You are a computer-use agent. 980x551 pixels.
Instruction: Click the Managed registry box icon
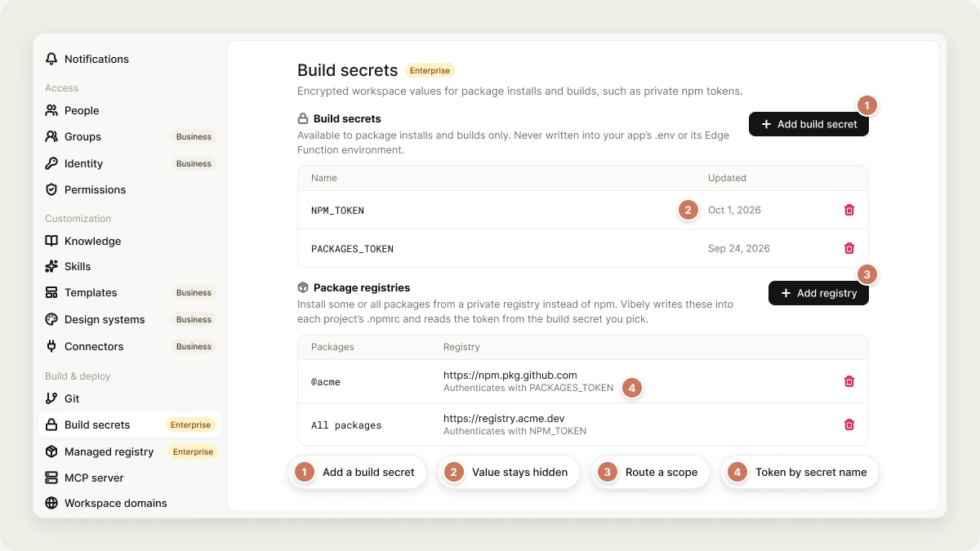51,451
